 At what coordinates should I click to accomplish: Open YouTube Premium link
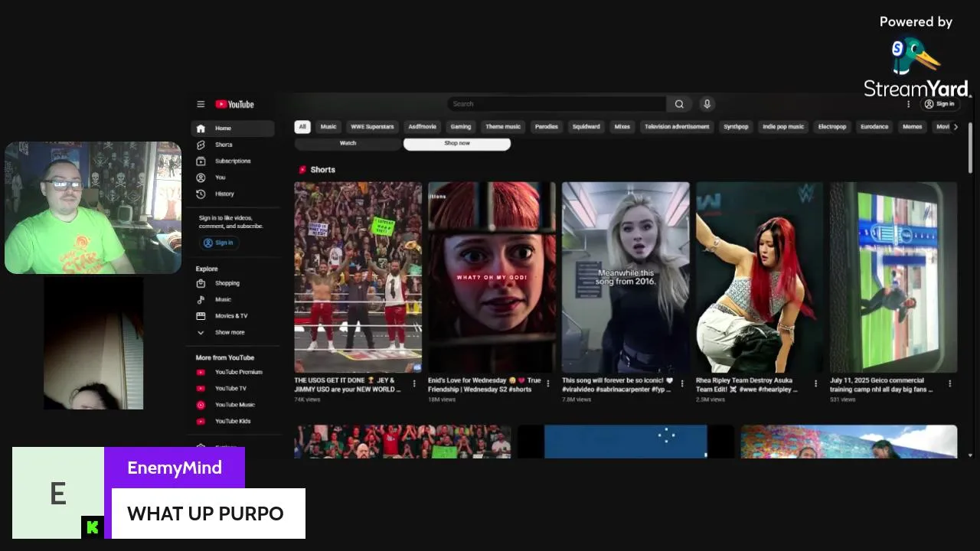coord(233,372)
